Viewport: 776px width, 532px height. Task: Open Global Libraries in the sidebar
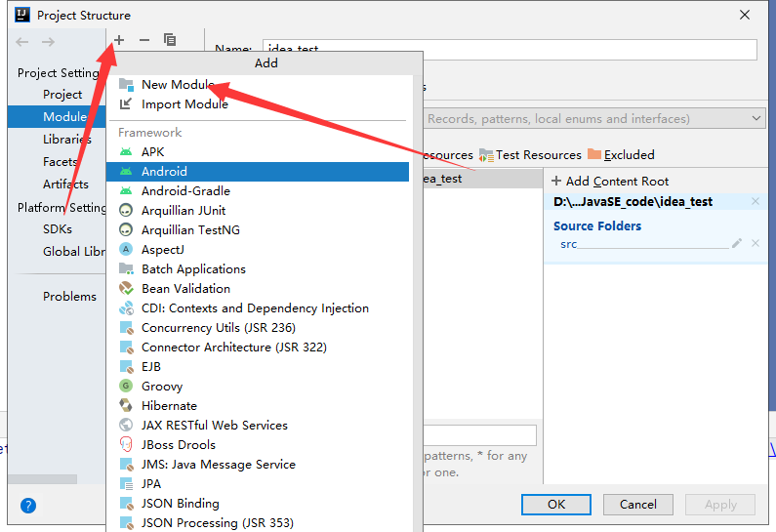pyautogui.click(x=74, y=252)
